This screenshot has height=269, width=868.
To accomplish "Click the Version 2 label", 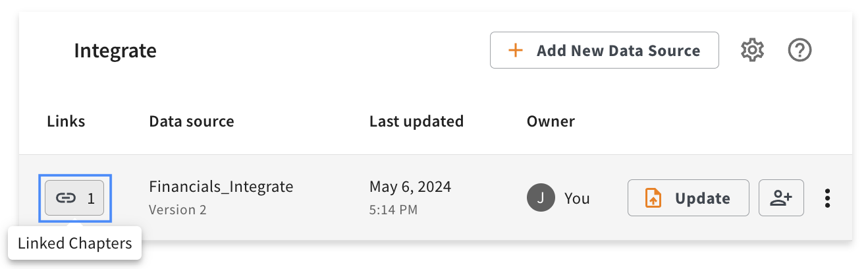I will (x=178, y=210).
